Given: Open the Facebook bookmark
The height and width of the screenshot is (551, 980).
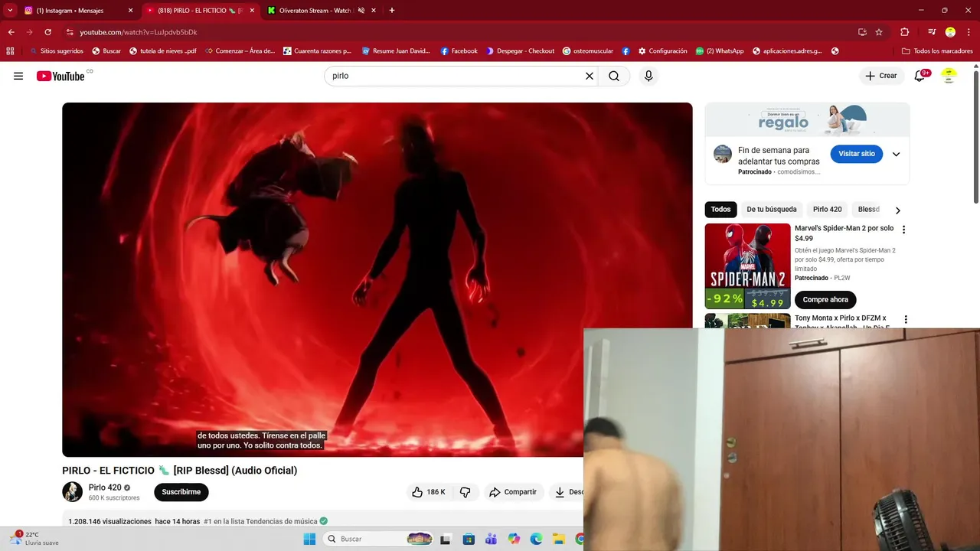Looking at the screenshot, I should coord(459,51).
